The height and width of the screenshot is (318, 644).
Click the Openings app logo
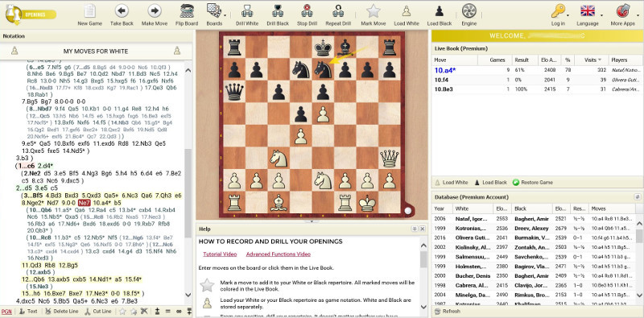point(31,14)
